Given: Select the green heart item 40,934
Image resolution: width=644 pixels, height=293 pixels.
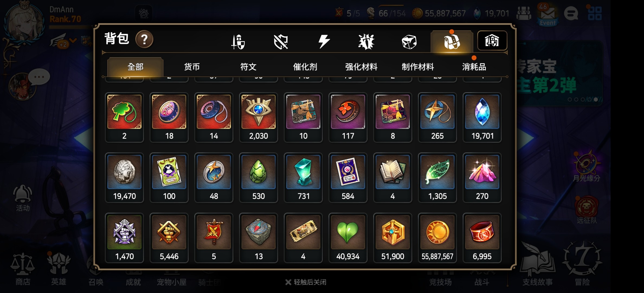Looking at the screenshot, I should [x=348, y=238].
